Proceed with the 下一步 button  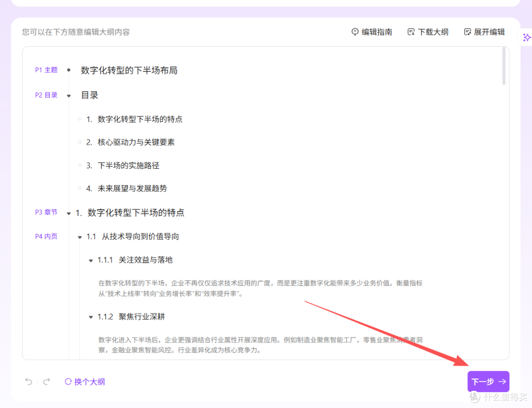tap(488, 381)
